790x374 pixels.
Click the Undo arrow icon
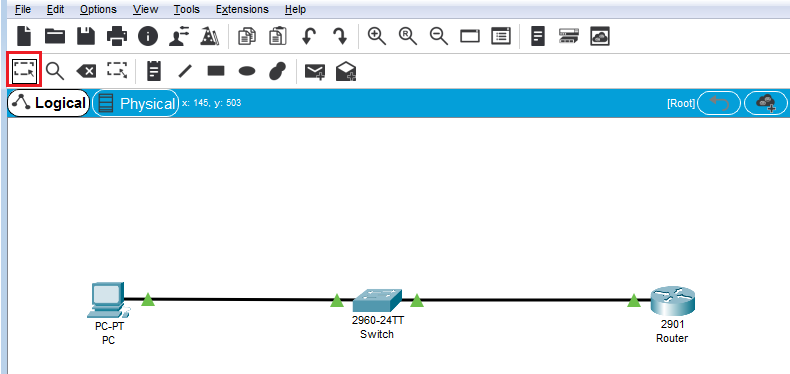308,36
